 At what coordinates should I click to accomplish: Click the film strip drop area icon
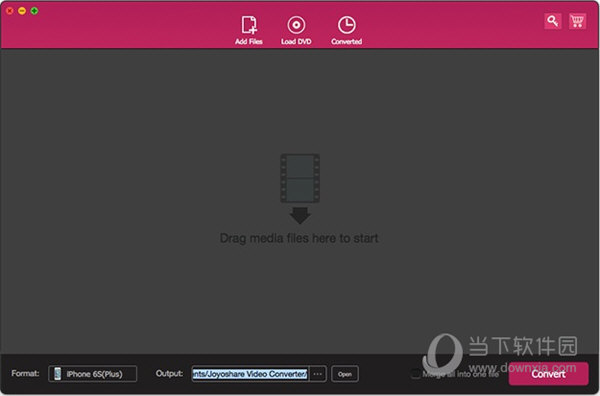[x=300, y=178]
